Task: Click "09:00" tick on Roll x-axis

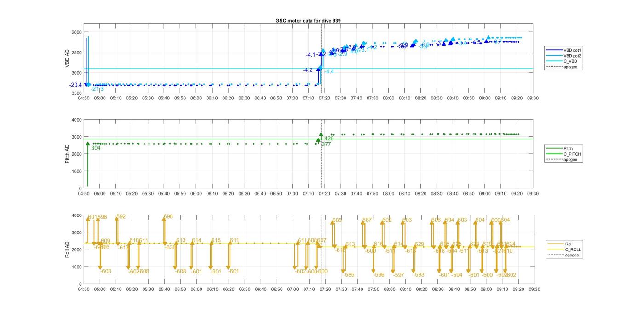Action: (x=486, y=290)
